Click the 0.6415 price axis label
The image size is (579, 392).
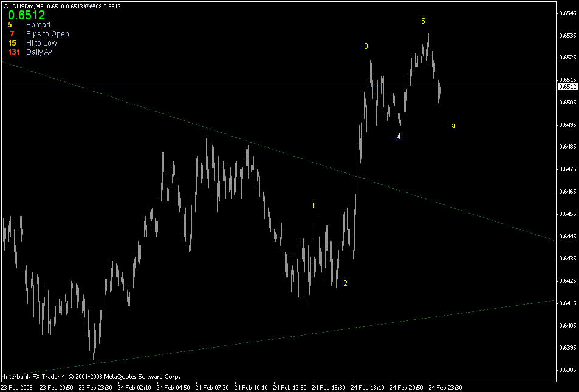coord(567,303)
